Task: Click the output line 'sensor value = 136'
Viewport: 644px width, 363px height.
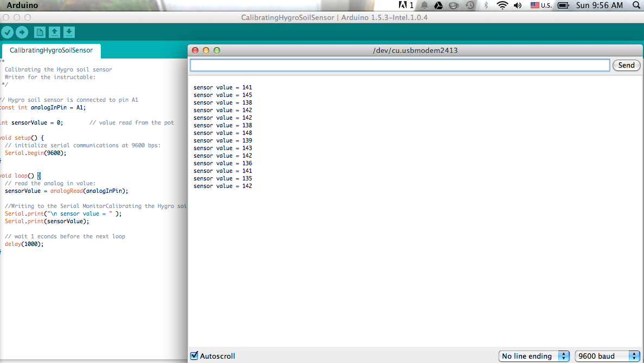Action: tap(223, 164)
